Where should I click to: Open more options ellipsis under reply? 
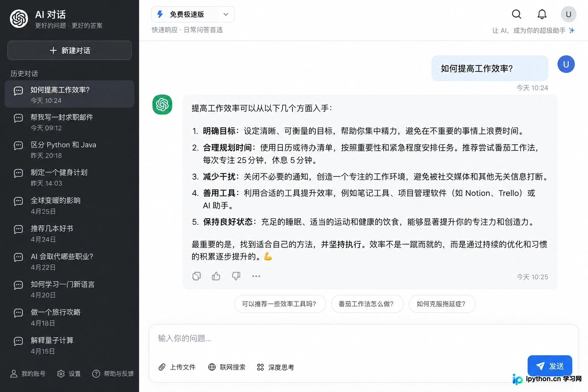[x=256, y=276]
